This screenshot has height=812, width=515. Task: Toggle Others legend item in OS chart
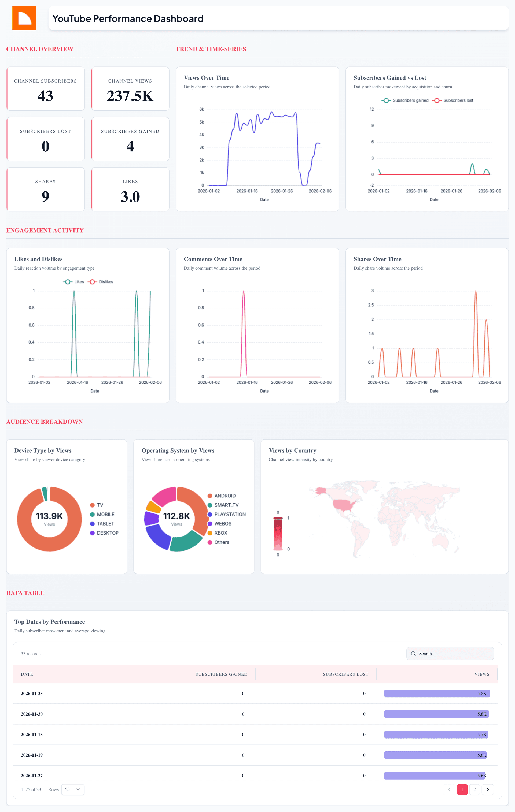tap(218, 542)
